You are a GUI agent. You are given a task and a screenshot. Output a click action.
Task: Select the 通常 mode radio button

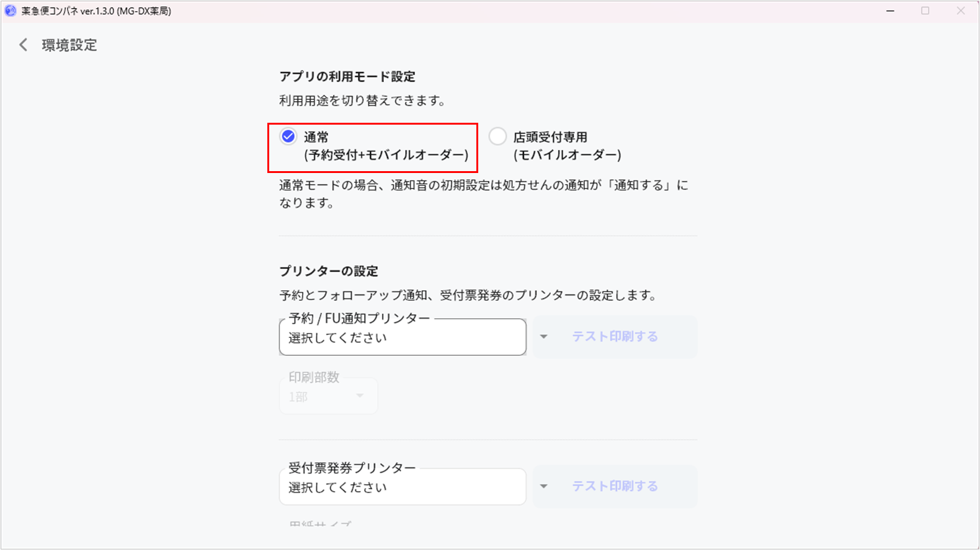click(288, 136)
